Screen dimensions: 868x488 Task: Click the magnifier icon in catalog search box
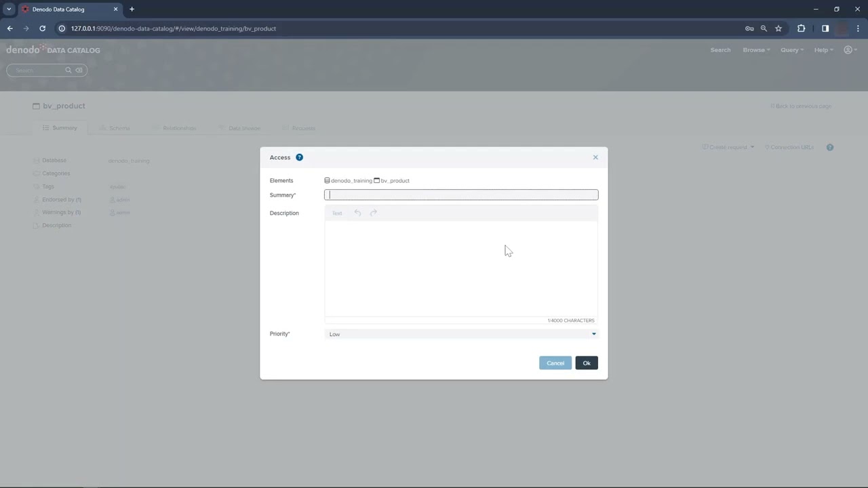[68, 70]
